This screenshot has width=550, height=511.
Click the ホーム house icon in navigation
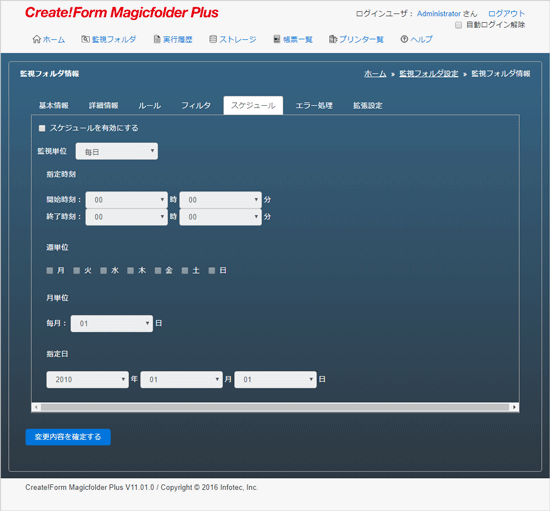[36, 39]
